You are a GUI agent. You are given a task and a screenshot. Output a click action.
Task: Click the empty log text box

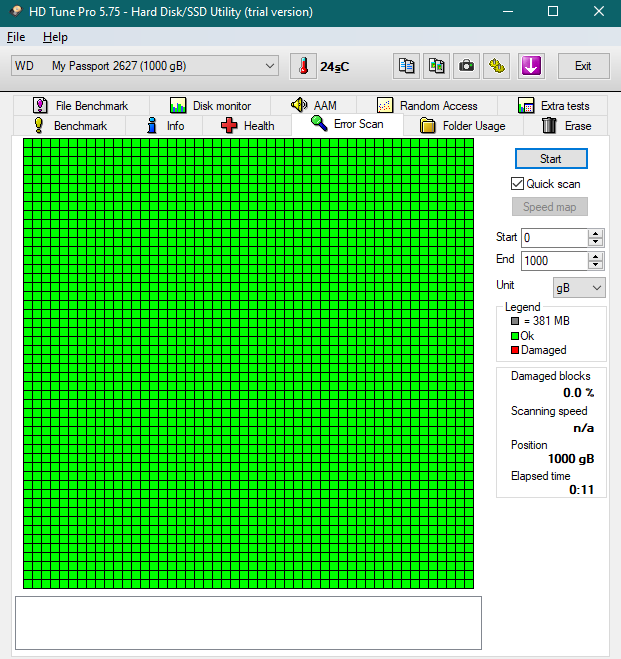tap(248, 623)
